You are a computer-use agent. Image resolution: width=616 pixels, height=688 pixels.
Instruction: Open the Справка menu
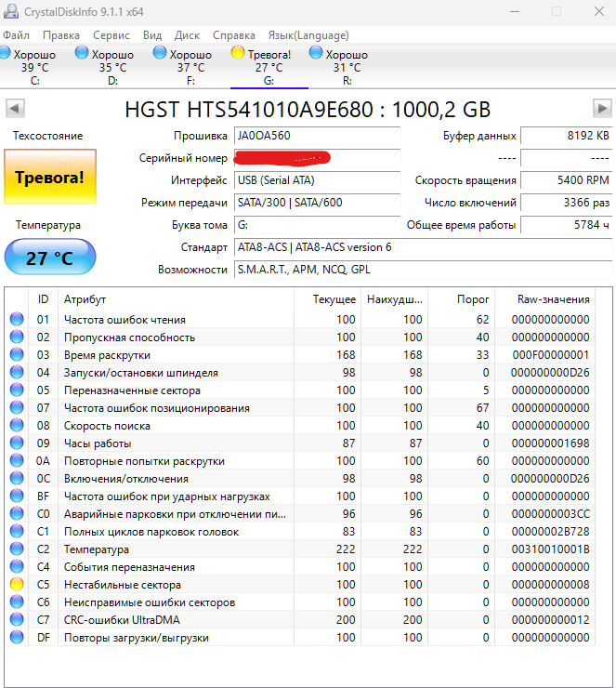pyautogui.click(x=234, y=35)
